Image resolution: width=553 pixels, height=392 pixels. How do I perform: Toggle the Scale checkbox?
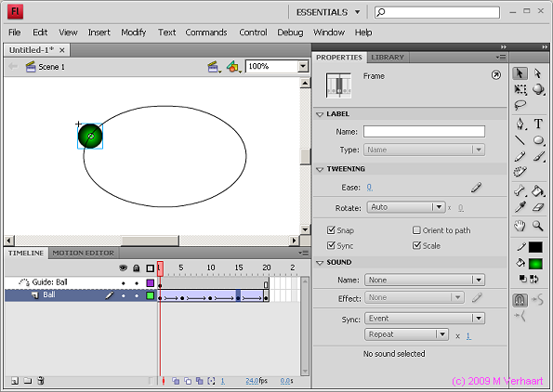[x=416, y=245]
